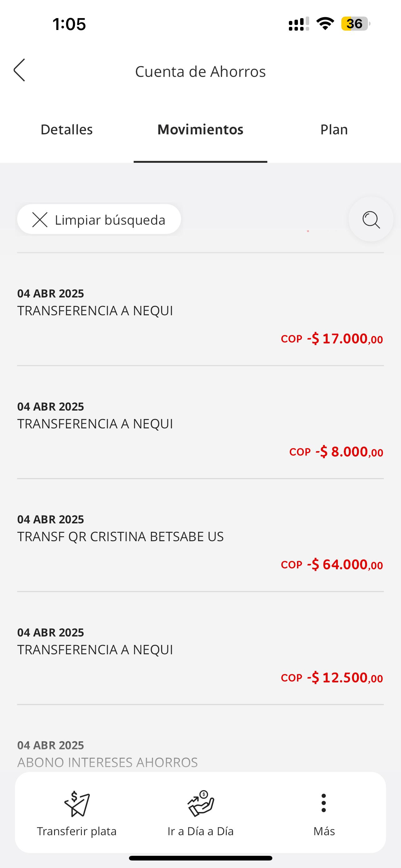
Task: Switch to the Detalles tab
Action: (67, 130)
